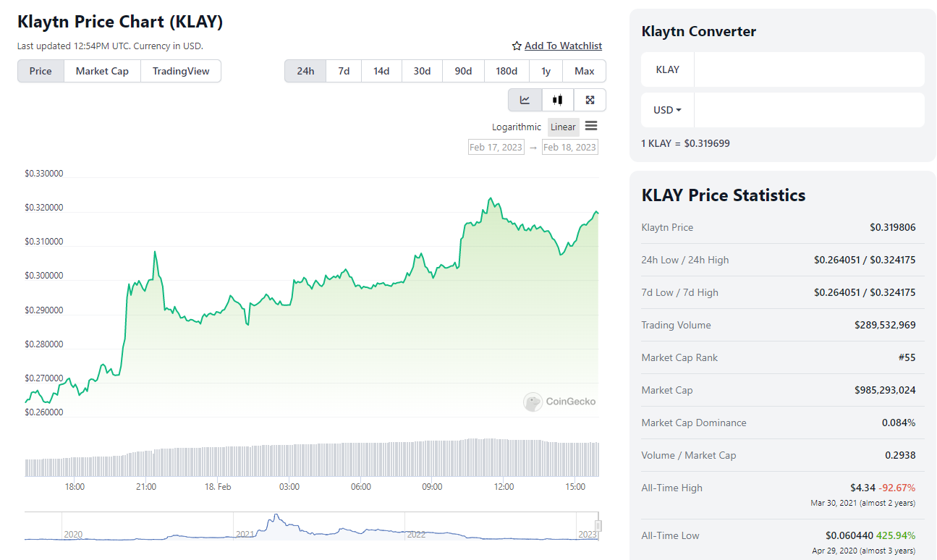Add Klaytn to watchlist
The height and width of the screenshot is (560, 937).
tap(563, 46)
